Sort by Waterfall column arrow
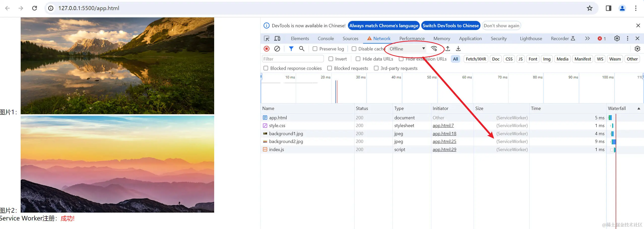The width and height of the screenshot is (644, 229). point(639,108)
